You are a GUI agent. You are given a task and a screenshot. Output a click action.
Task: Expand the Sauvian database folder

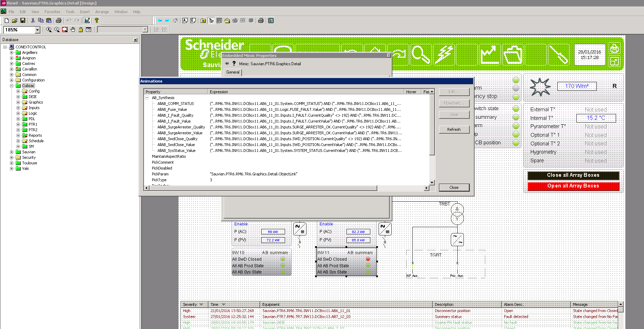point(11,152)
